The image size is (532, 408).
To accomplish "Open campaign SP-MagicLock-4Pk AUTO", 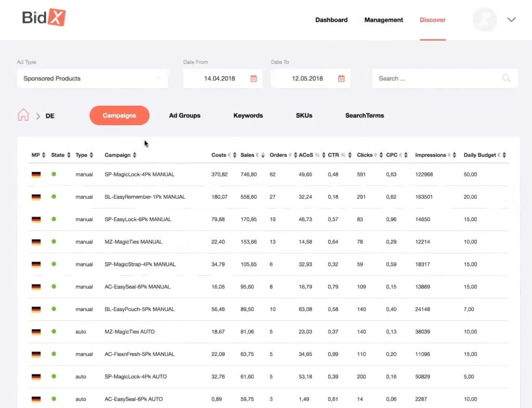I will coord(136,376).
